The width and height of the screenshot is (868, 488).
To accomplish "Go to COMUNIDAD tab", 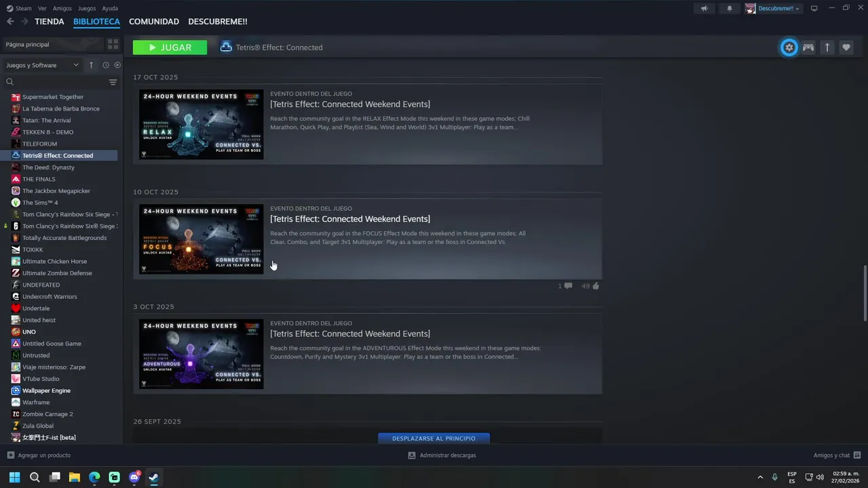I will [154, 22].
